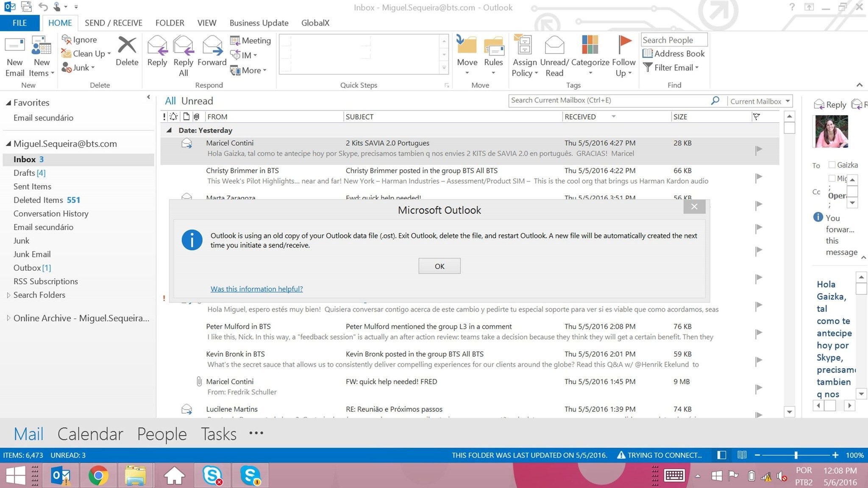Click the zoom out minus button

757,455
